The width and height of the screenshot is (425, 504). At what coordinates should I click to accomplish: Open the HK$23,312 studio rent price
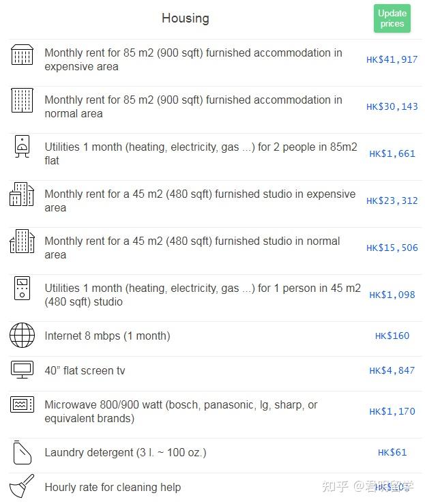[392, 201]
